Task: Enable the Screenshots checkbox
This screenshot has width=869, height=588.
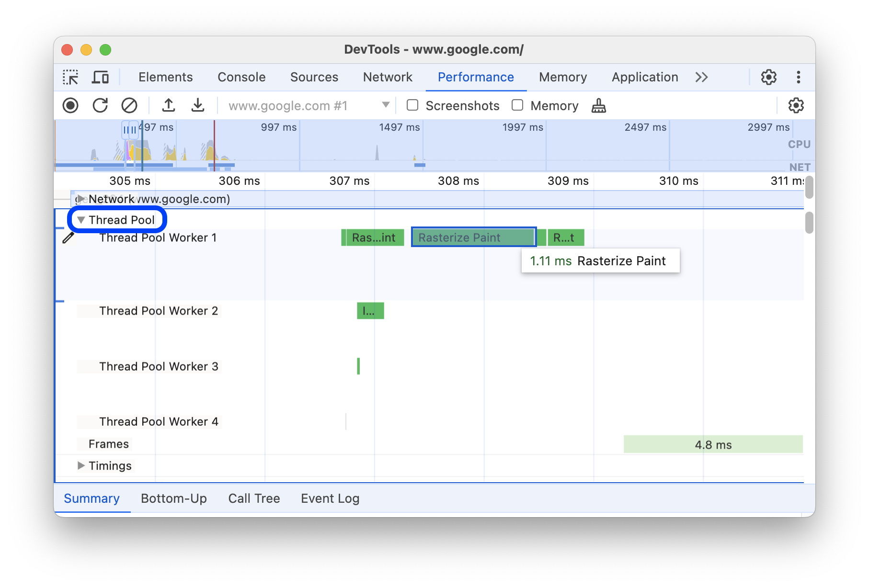Action: [x=412, y=105]
